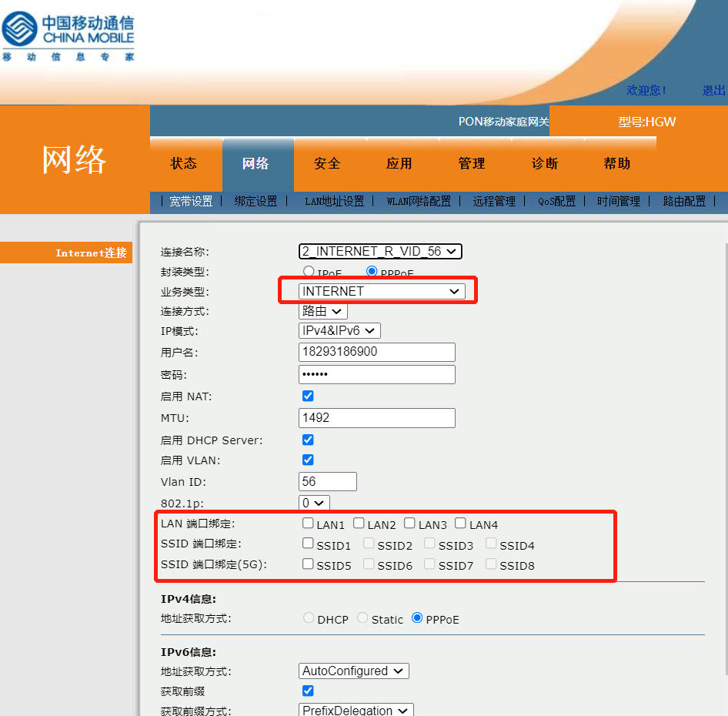This screenshot has width=728, height=716.
Task: Open the 连接方式 路由 dropdown
Action: (x=322, y=311)
